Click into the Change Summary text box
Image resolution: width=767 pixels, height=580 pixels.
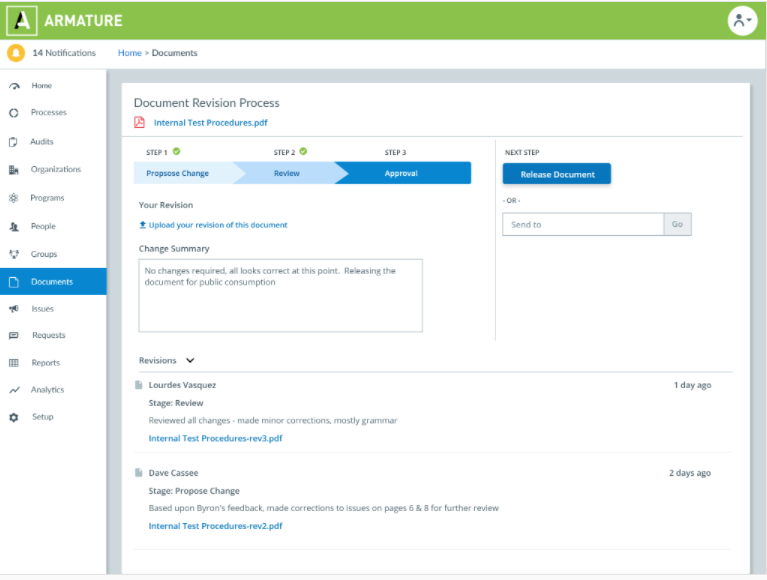tap(281, 296)
